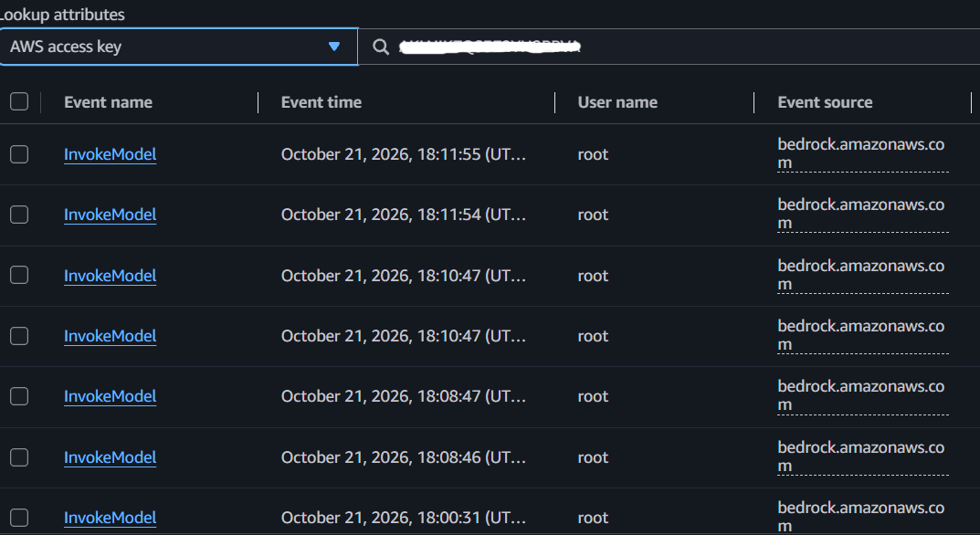Select checkbox for the 18:00:31 InvokeModel event
980x535 pixels.
coord(19,518)
